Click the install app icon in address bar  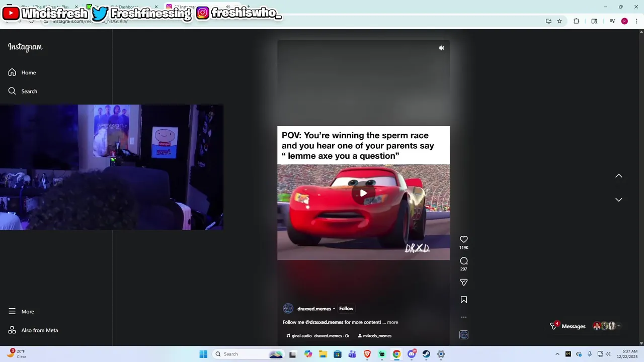548,21
